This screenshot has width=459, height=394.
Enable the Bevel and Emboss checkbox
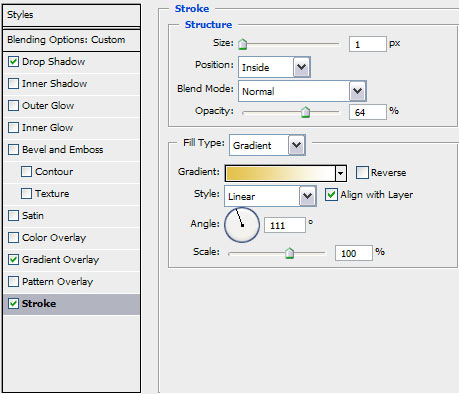[13, 150]
